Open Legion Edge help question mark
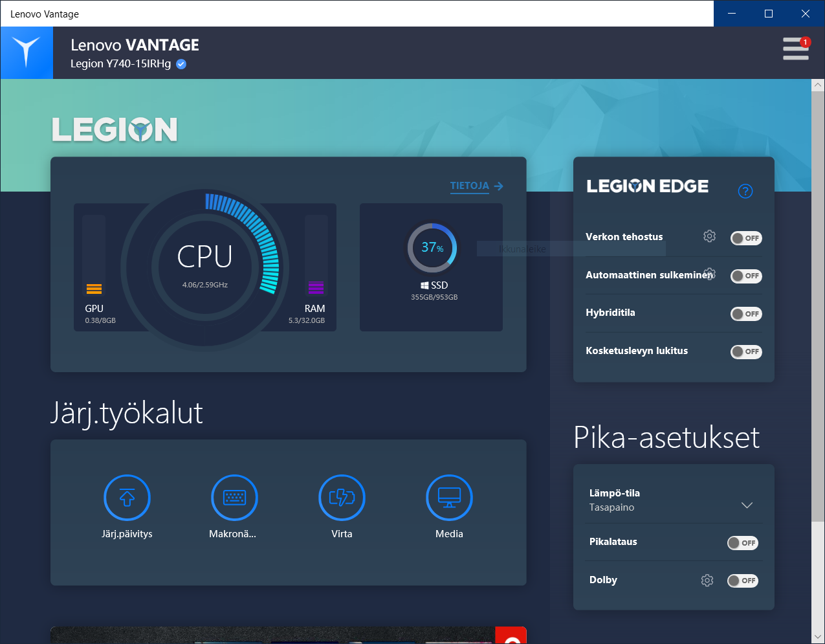 click(745, 191)
